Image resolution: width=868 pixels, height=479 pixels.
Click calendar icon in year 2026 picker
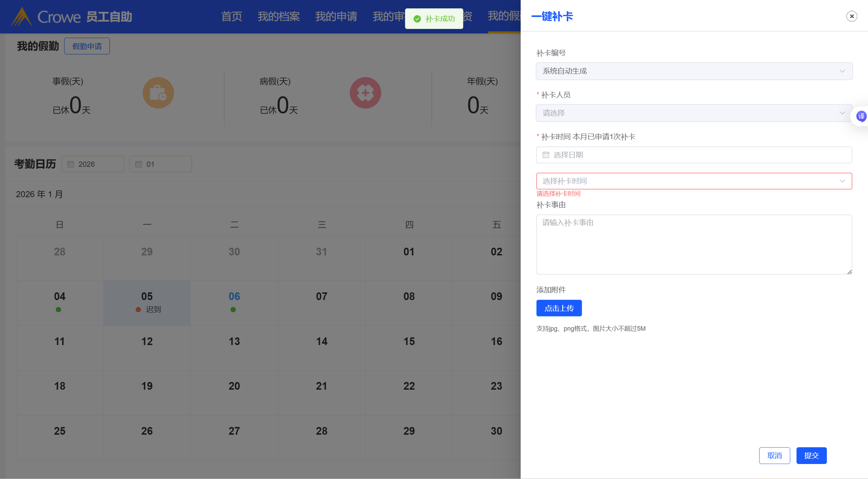click(x=70, y=164)
